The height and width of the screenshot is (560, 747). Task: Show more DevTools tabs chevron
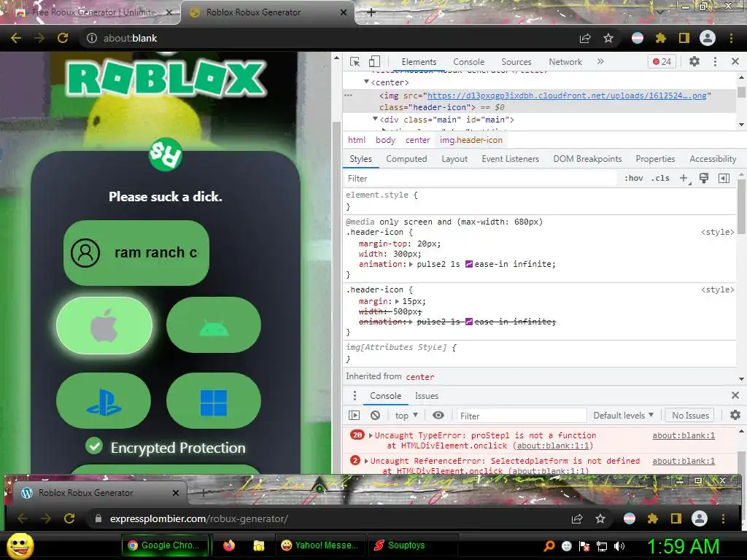coord(600,61)
